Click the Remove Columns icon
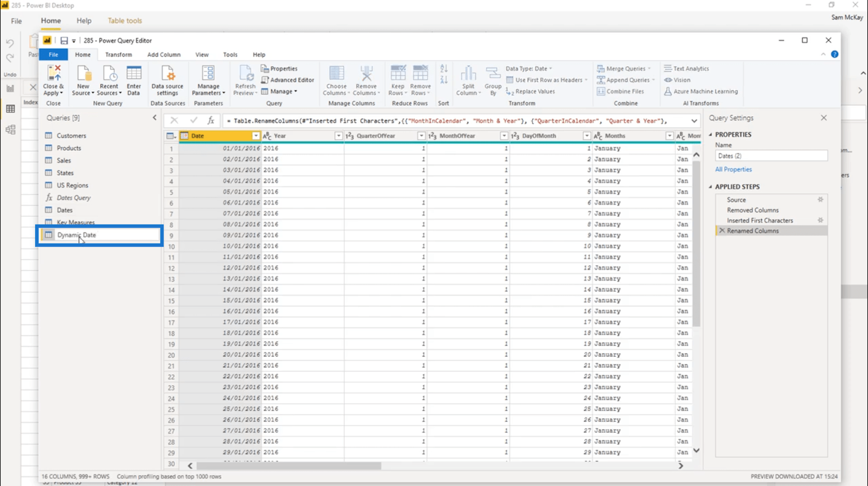Image resolution: width=868 pixels, height=486 pixels. [366, 73]
